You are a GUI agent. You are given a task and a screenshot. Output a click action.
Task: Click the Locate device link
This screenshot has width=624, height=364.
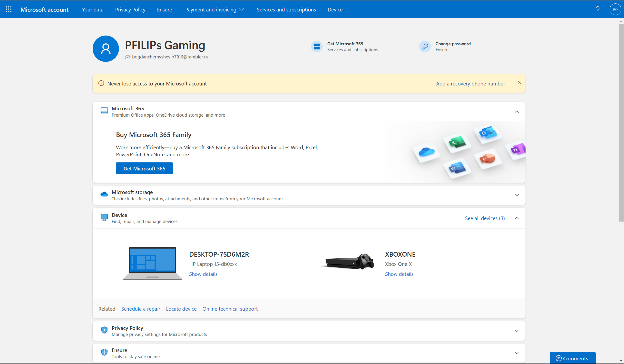pos(181,309)
